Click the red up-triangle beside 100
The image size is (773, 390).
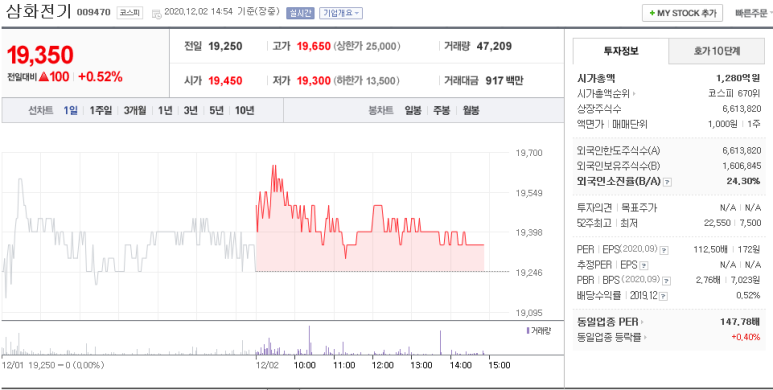pos(43,77)
